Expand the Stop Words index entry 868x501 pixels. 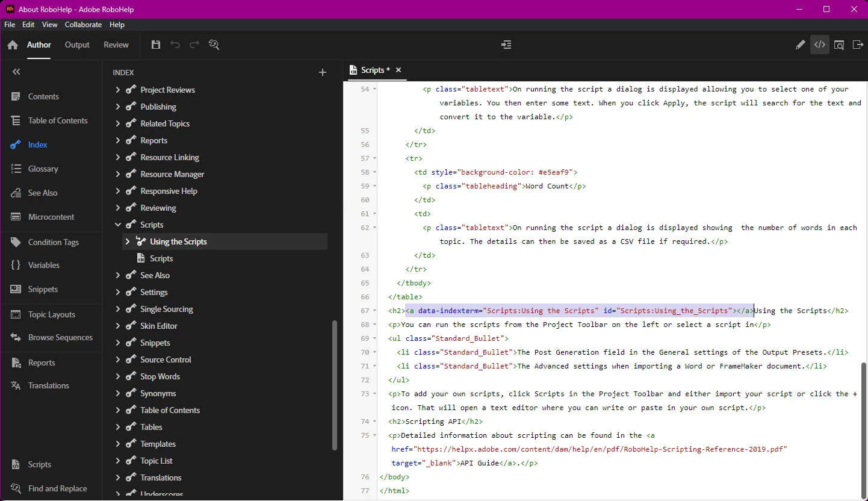click(118, 376)
